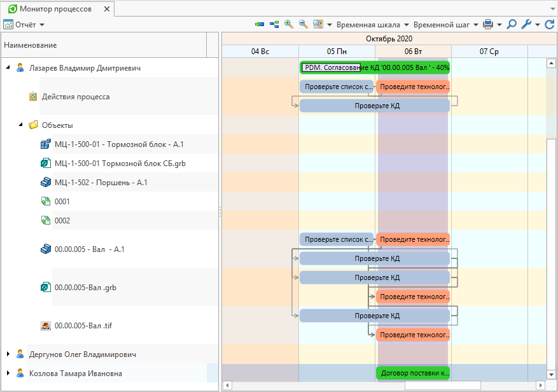
Task: Open the wrench settings dropdown arrow
Action: (538, 25)
